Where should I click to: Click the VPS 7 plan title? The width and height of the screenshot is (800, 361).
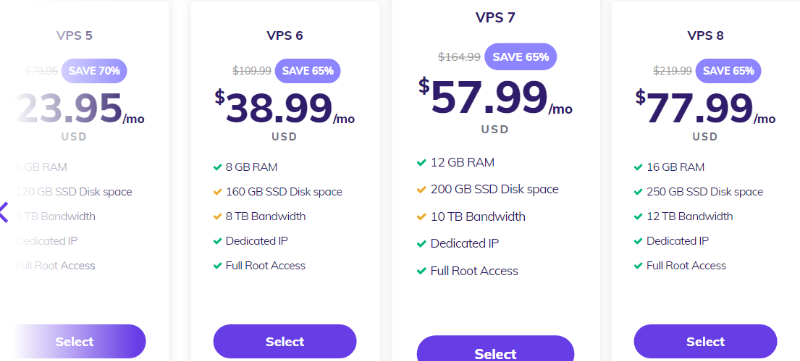[x=495, y=17]
